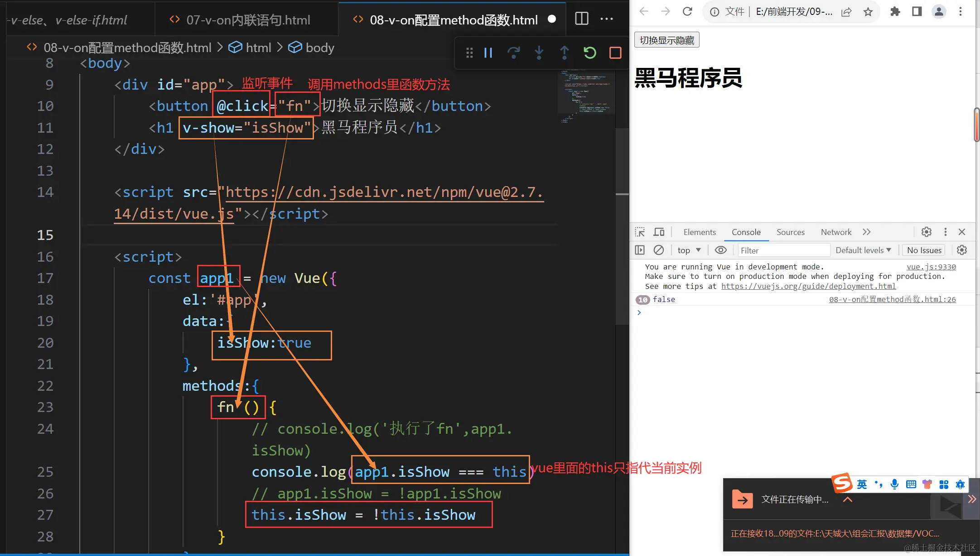Click the No Issues button
This screenshot has height=556, width=980.
(924, 250)
